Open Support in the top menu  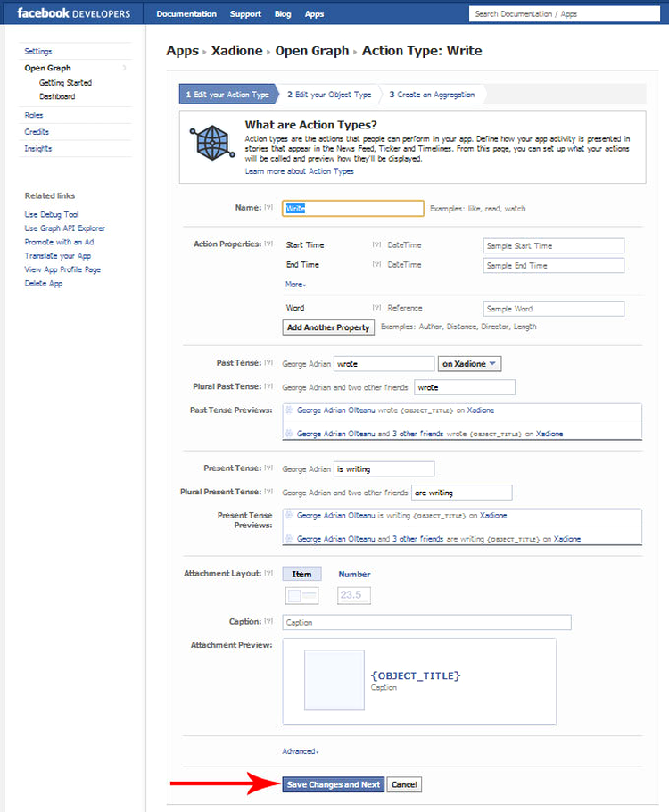pyautogui.click(x=245, y=14)
